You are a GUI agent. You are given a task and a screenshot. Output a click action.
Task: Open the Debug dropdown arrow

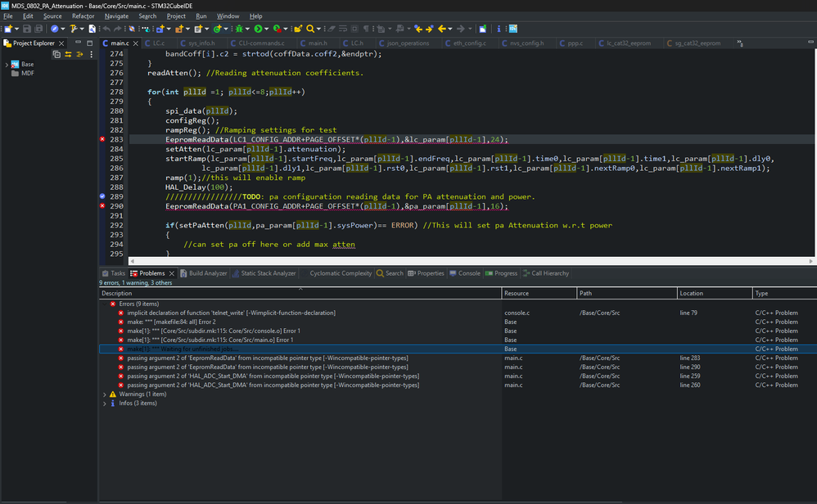coord(247,29)
